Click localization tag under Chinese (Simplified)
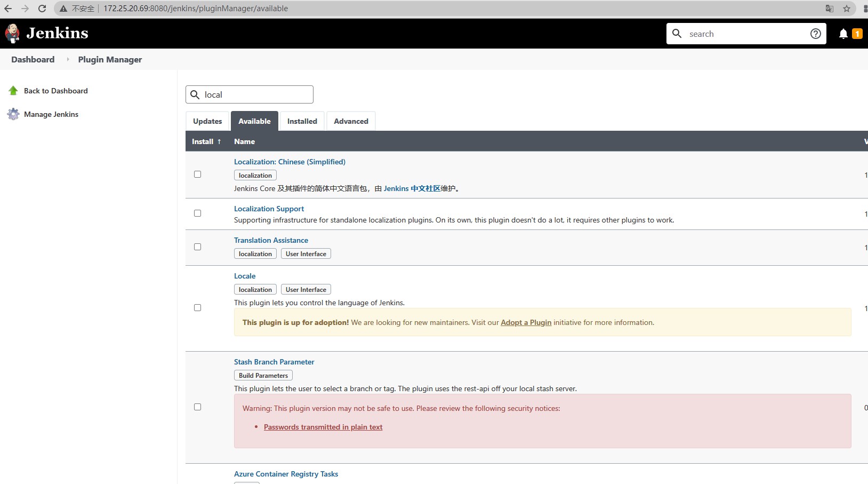The width and height of the screenshot is (868, 484). [255, 176]
